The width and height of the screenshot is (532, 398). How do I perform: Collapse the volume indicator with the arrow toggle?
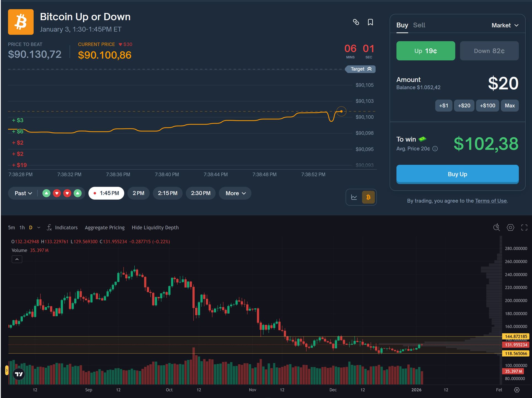click(x=17, y=259)
